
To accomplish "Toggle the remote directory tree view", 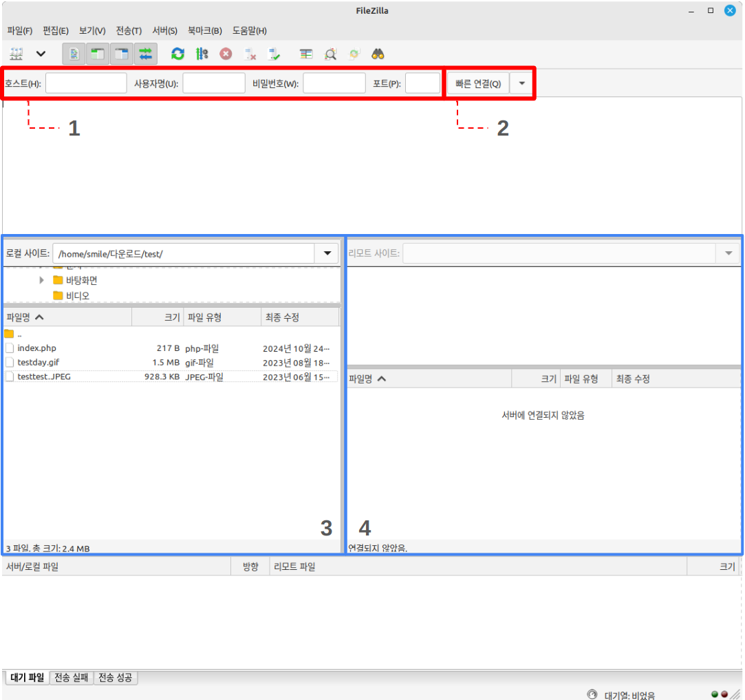I will pos(122,54).
